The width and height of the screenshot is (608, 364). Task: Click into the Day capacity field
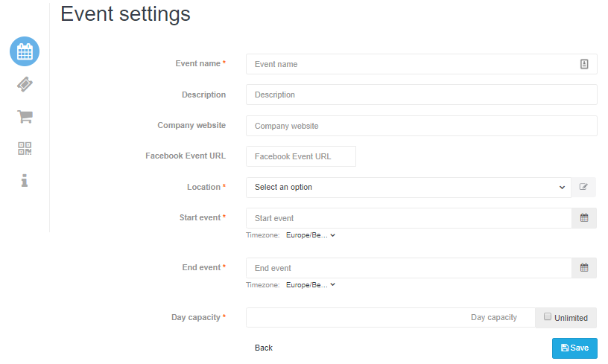coord(390,318)
